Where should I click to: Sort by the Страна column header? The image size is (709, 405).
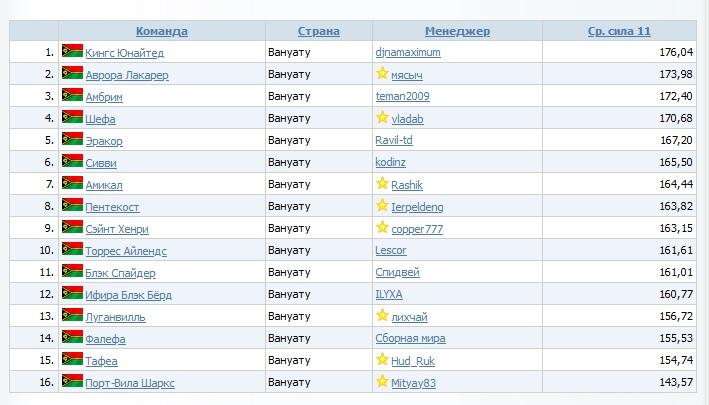(x=318, y=31)
